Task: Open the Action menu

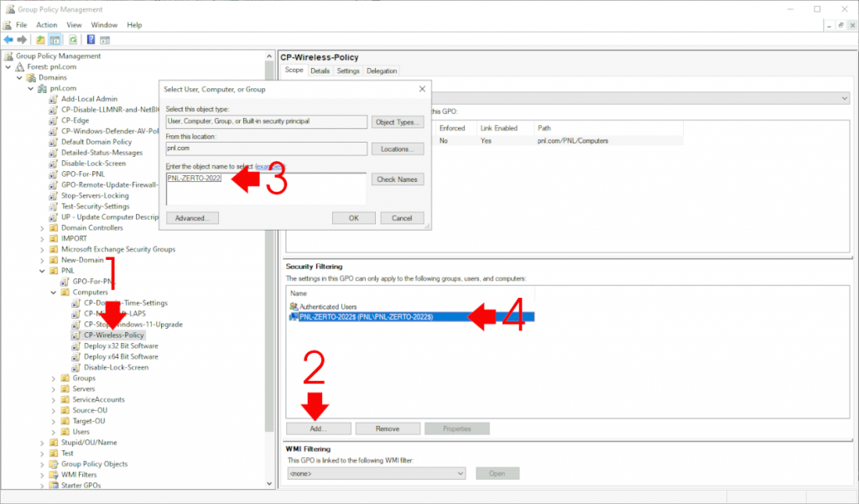Action: (x=47, y=24)
